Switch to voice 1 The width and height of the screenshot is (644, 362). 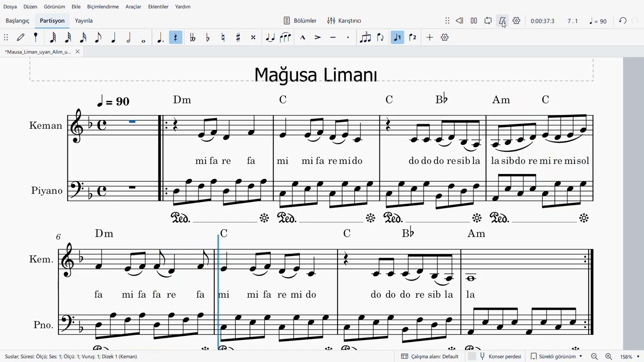(397, 37)
